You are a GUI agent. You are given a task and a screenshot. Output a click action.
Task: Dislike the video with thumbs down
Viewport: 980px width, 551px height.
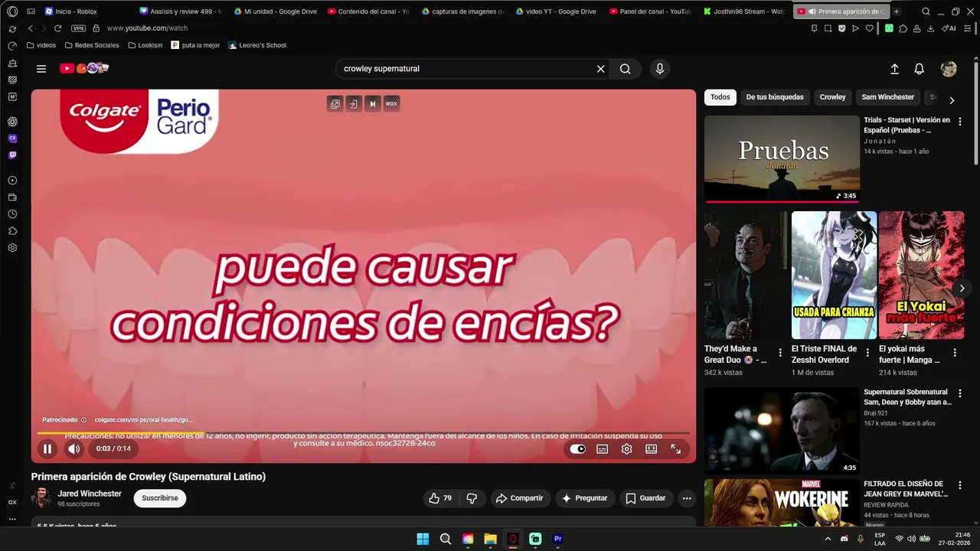(472, 498)
